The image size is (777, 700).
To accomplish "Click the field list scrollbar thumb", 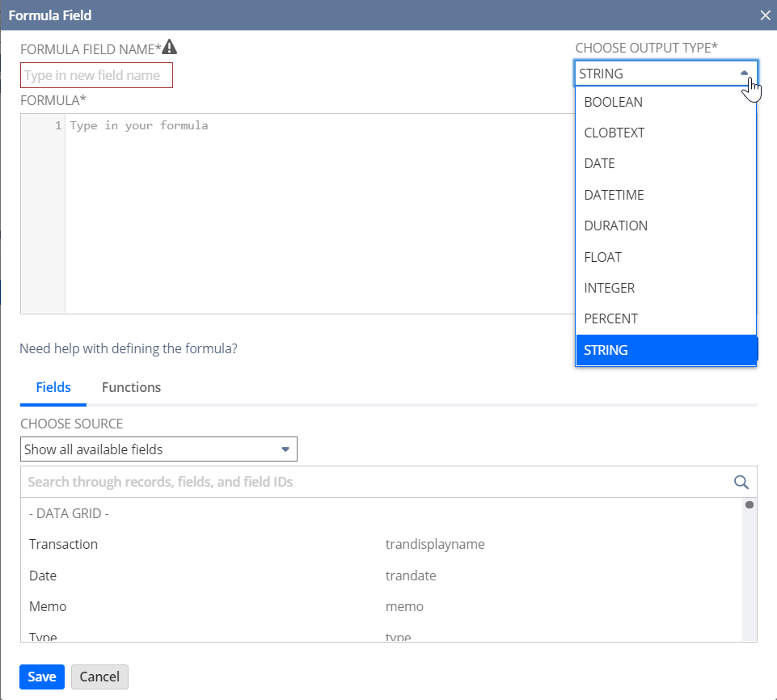I will 750,505.
